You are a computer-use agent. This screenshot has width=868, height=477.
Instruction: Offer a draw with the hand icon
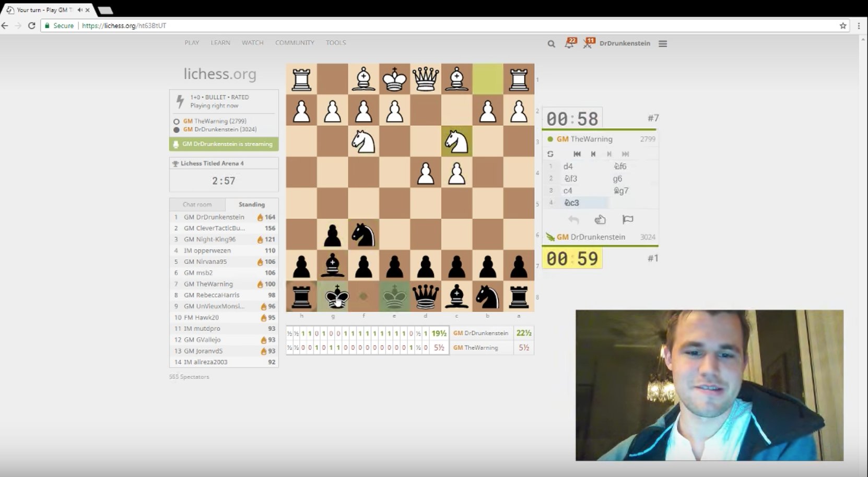pos(600,220)
